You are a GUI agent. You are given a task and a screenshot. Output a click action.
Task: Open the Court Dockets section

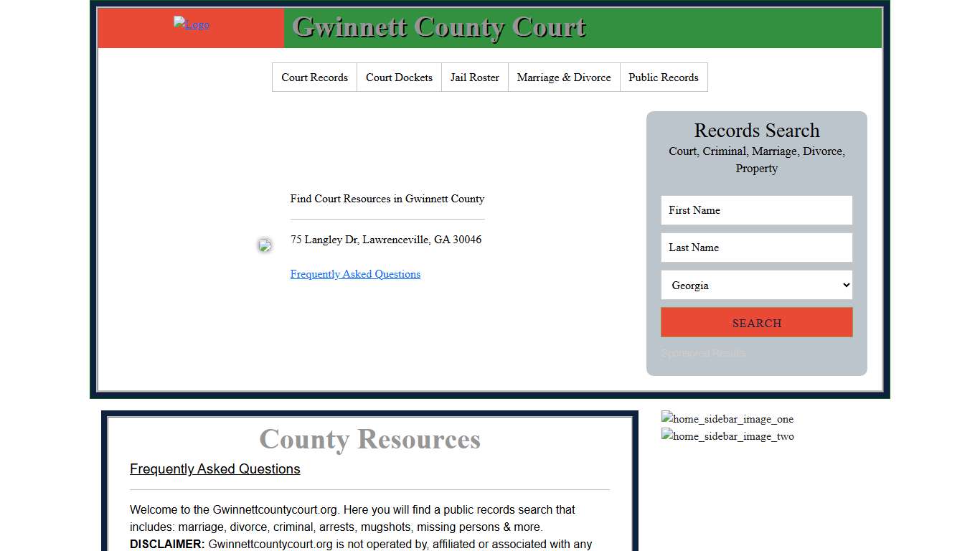point(399,77)
